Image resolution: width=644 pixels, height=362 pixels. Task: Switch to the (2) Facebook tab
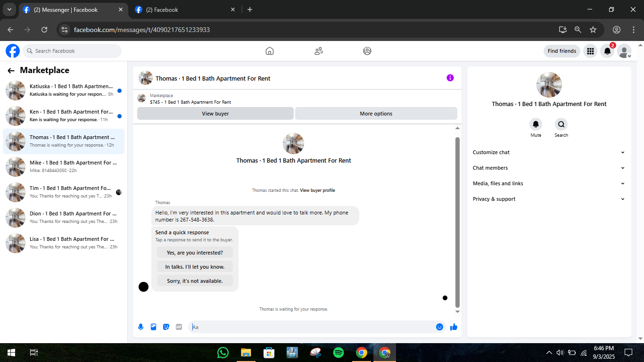(x=185, y=9)
